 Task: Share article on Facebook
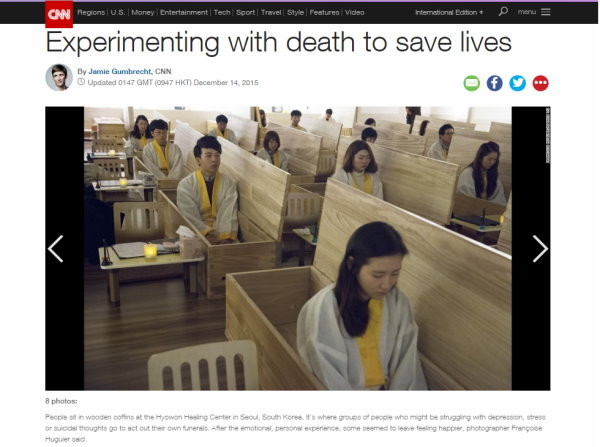tap(494, 83)
